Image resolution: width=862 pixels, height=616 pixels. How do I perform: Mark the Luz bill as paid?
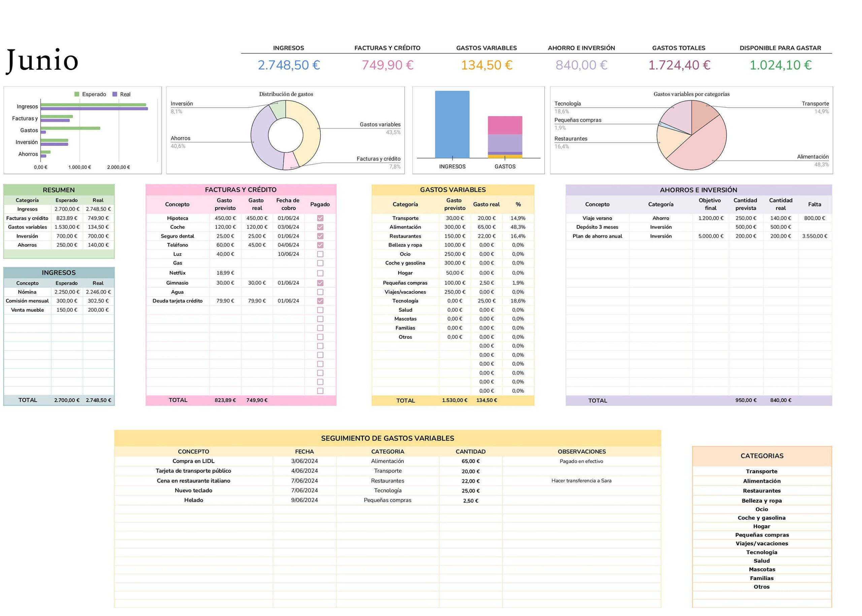pyautogui.click(x=320, y=254)
